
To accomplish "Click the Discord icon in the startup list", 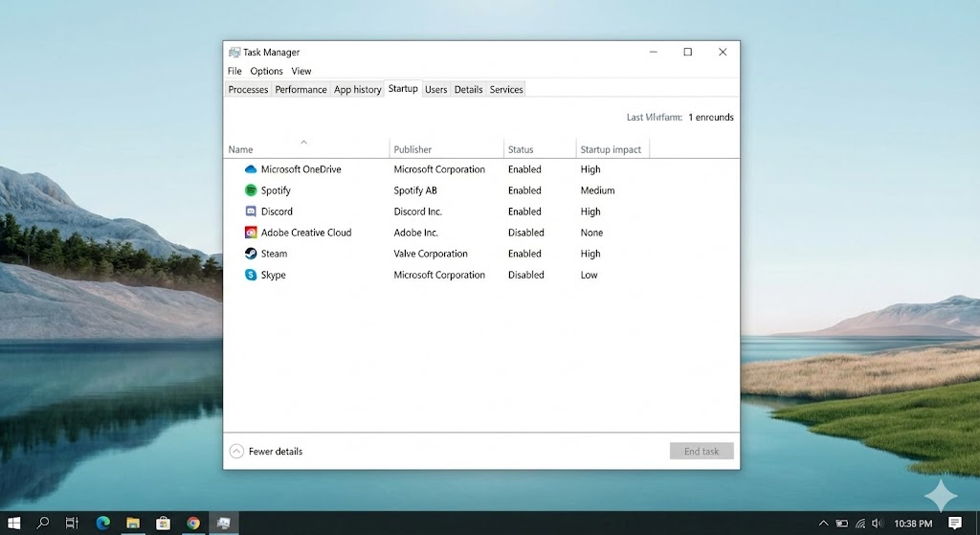I will 251,212.
